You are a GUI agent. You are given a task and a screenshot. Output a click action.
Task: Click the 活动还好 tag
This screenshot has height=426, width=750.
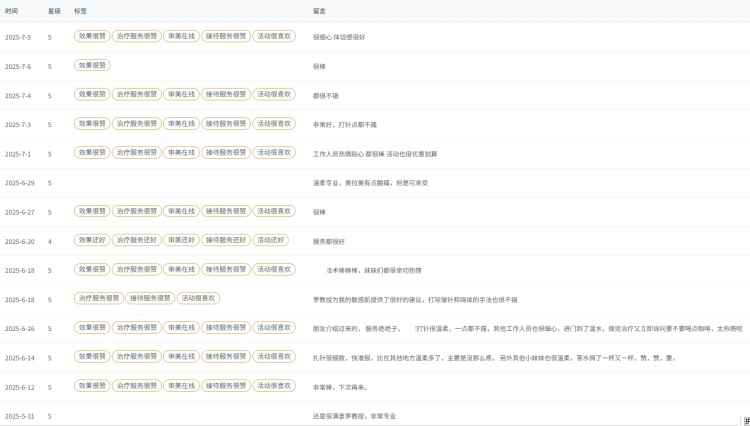point(270,240)
